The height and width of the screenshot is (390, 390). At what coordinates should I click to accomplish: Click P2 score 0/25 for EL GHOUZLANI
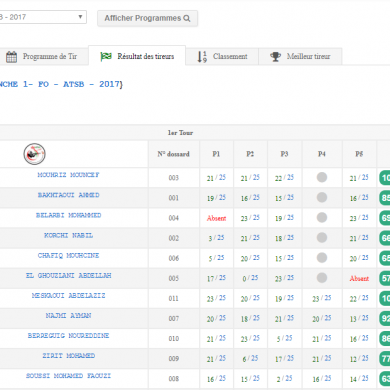[x=250, y=278]
